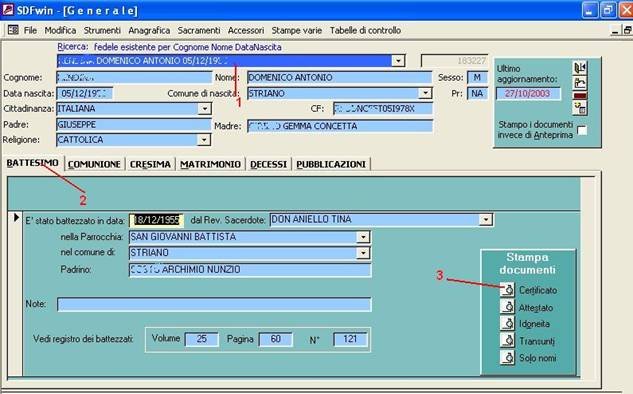
Task: Switch to the MATRIMONIO tab
Action: click(210, 164)
